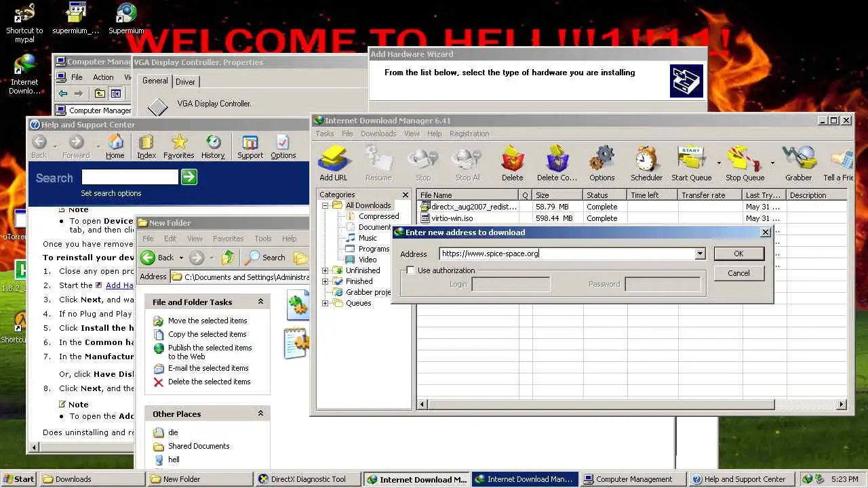Click Cancel in new address dialog
868x488 pixels.
coord(738,273)
